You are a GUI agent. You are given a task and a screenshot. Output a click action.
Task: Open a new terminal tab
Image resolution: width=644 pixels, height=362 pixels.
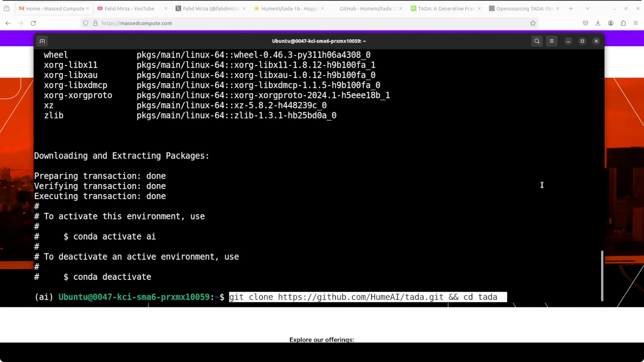point(42,41)
